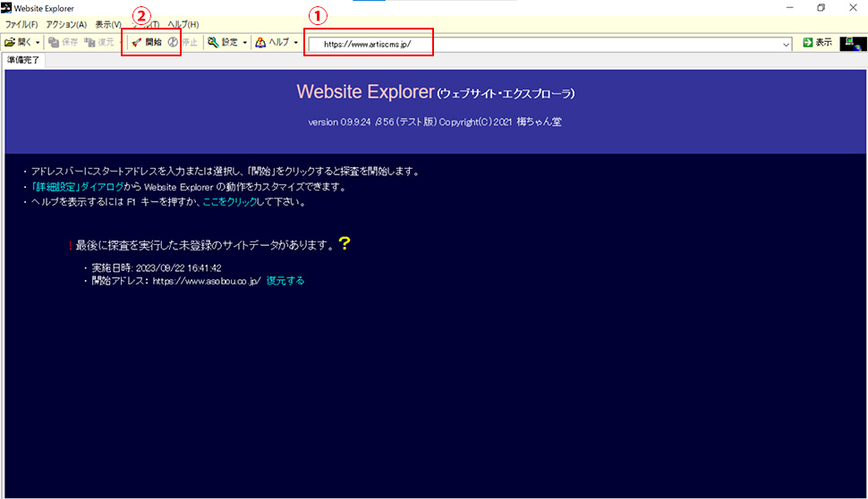
Task: Click the Website Explorer app icon in title bar
Action: [6, 8]
